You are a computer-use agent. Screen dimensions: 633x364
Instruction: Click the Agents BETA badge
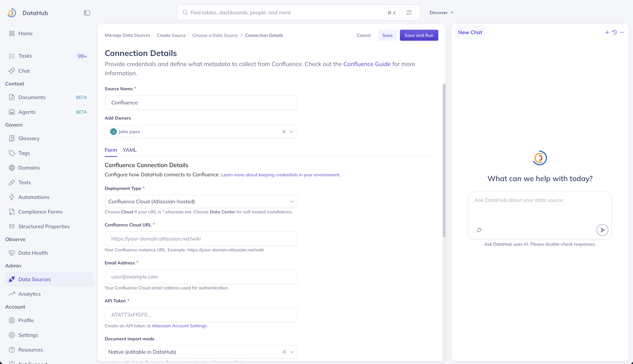[x=81, y=112]
